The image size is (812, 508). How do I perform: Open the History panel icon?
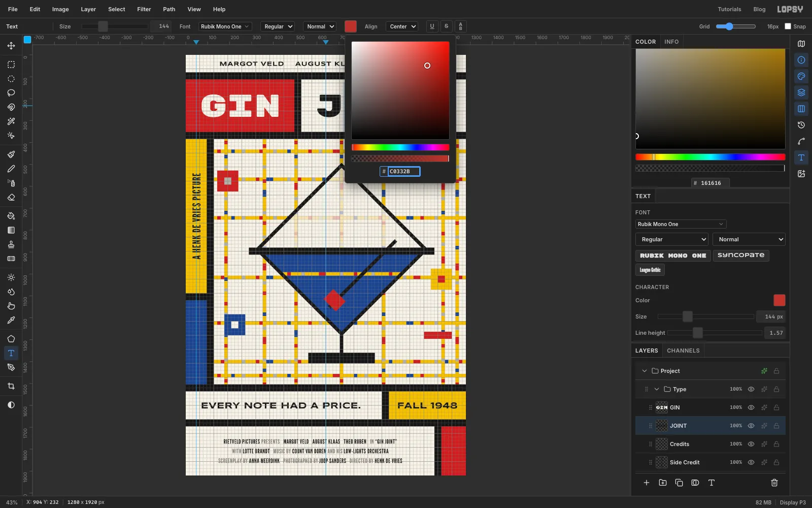tap(801, 125)
